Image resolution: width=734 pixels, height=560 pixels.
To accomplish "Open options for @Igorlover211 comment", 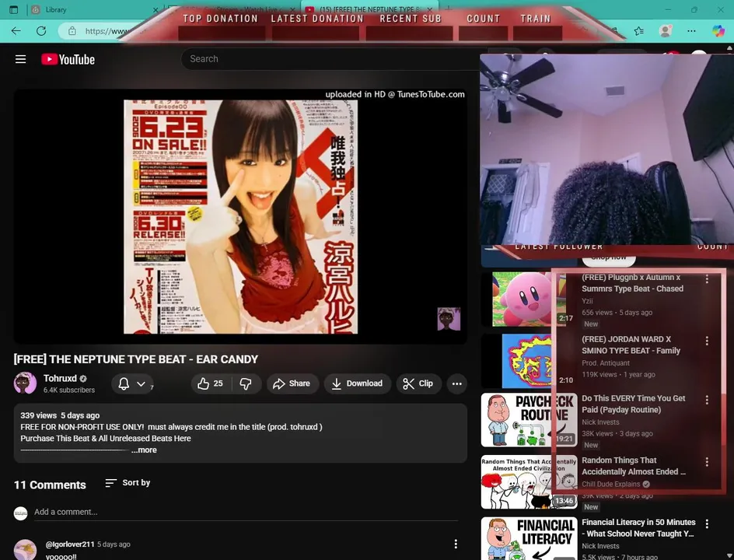I will [456, 544].
